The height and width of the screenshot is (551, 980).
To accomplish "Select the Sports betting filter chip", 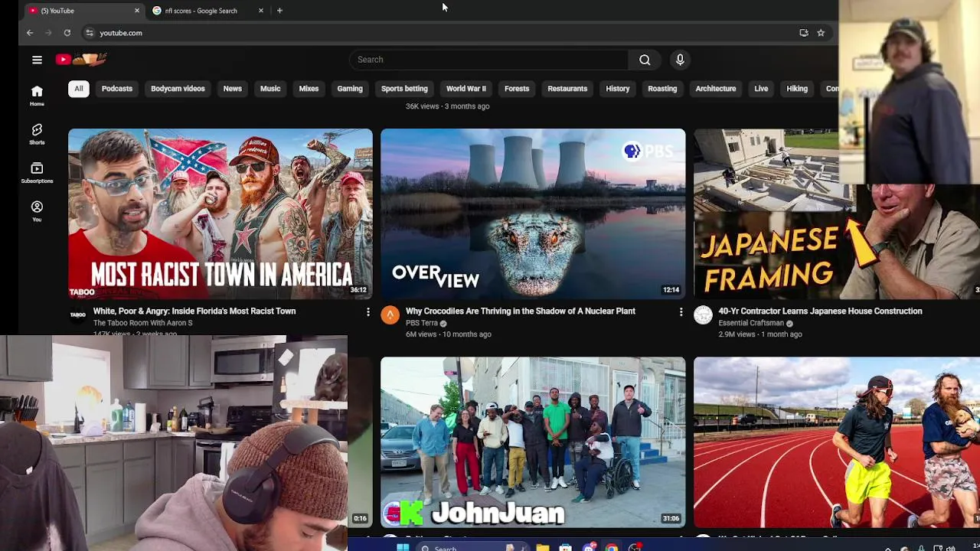I will pyautogui.click(x=404, y=89).
